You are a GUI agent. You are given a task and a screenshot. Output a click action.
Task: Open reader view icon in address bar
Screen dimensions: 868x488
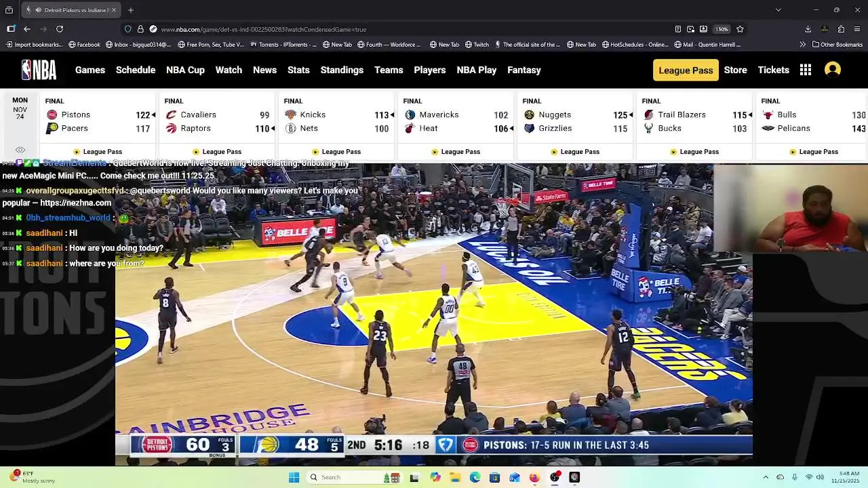pyautogui.click(x=677, y=29)
